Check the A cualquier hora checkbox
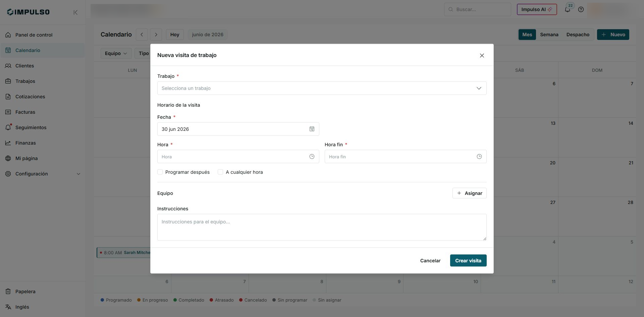644x317 pixels. click(220, 172)
